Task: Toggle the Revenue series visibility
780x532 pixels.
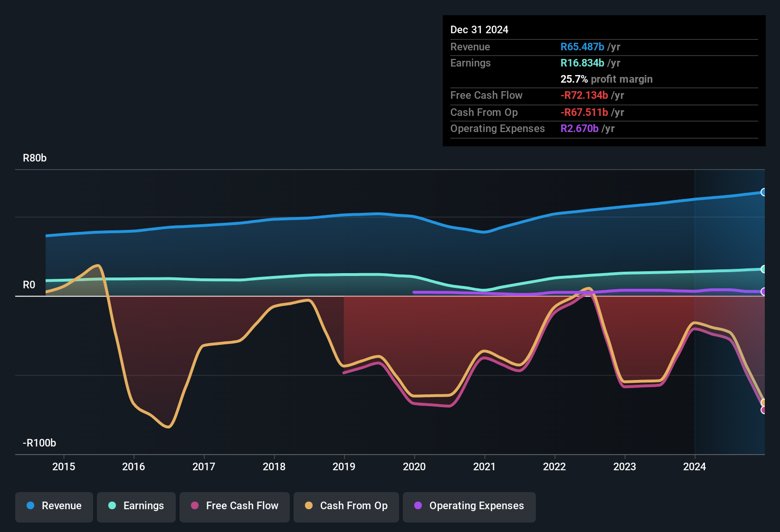Action: tap(54, 506)
